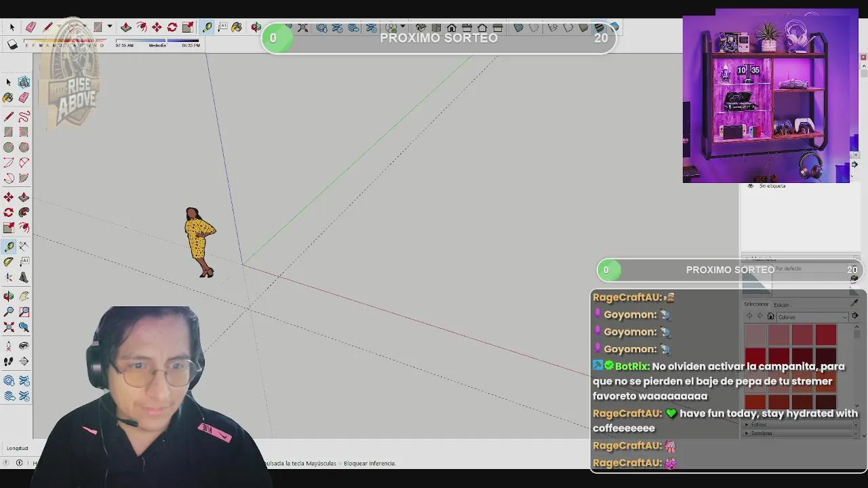868x488 pixels.
Task: Select the 3D Text tool
Action: tap(24, 277)
